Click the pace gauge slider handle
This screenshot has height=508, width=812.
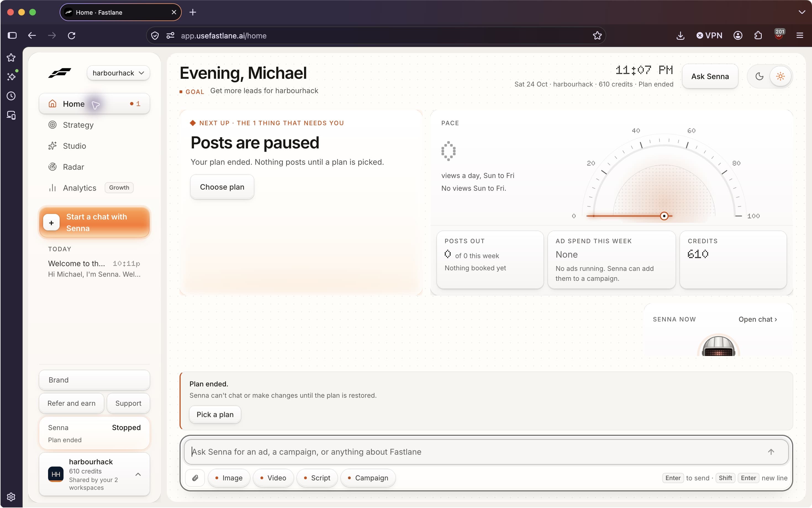click(x=664, y=216)
